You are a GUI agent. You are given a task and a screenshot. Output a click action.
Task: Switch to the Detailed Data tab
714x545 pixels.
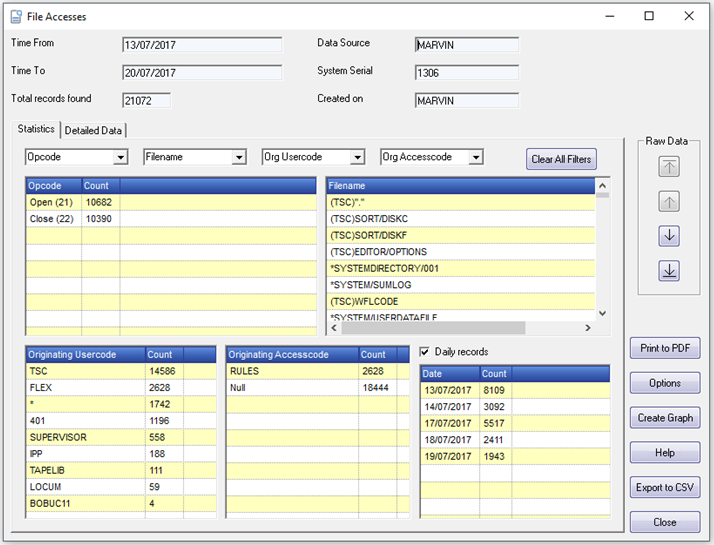pos(93,131)
